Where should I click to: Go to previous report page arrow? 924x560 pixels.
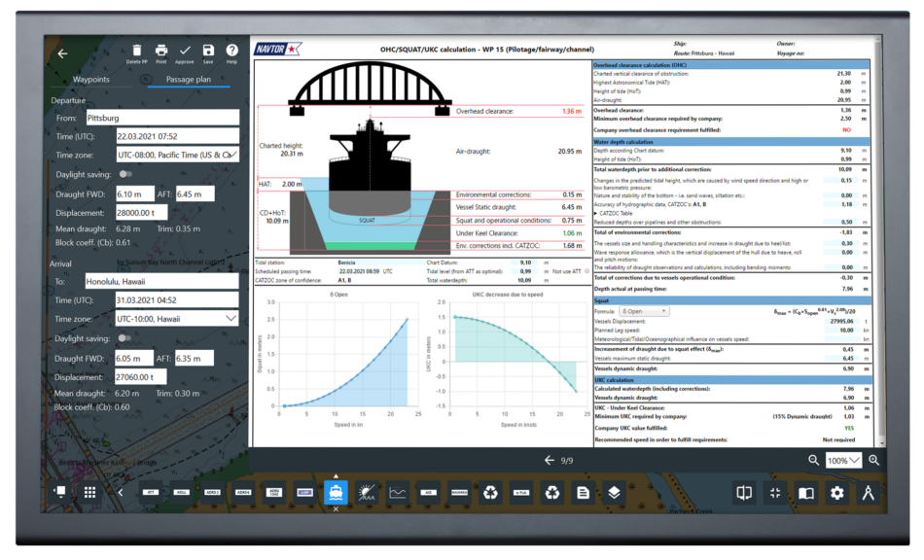click(550, 460)
